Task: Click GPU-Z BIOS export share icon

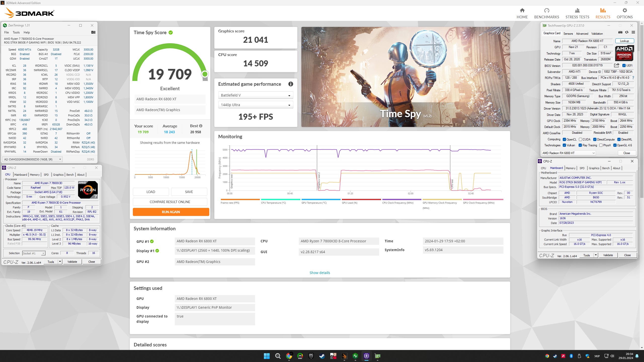Action: (616, 65)
